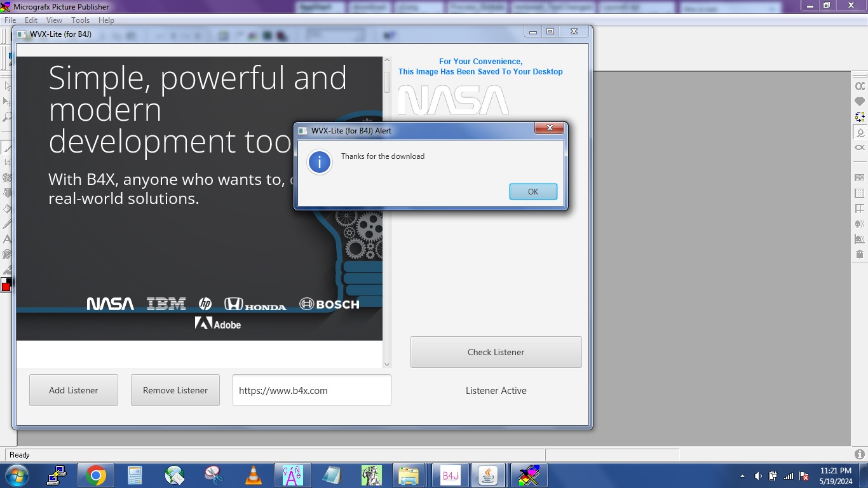Close the WVX-Lite Alert dialog
This screenshot has height=488, width=868.
549,128
